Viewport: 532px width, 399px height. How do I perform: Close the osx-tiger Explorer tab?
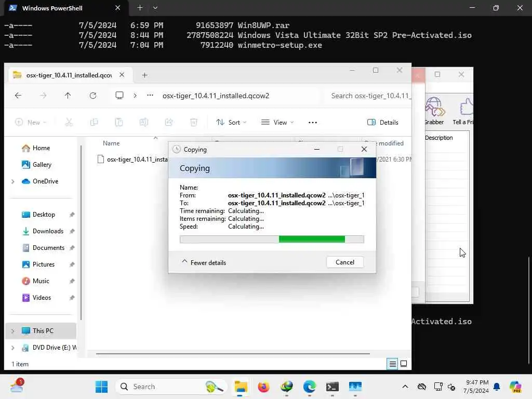(122, 75)
